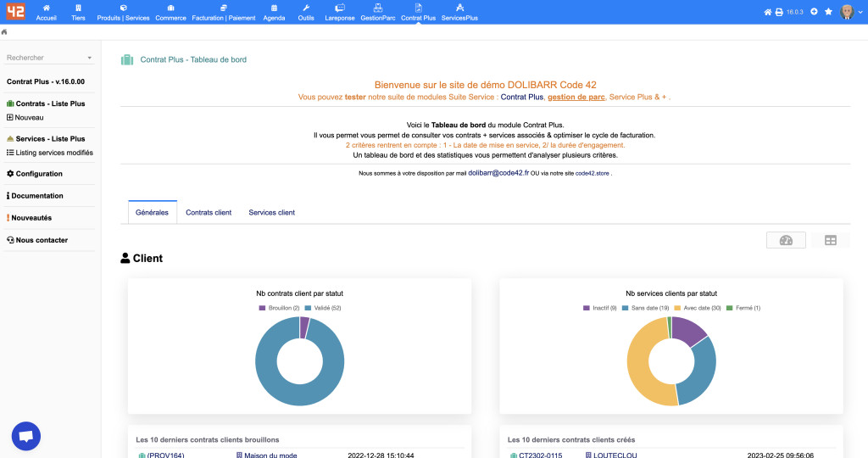Switch to the Contrats client tab
The width and height of the screenshot is (868, 458).
(x=209, y=213)
